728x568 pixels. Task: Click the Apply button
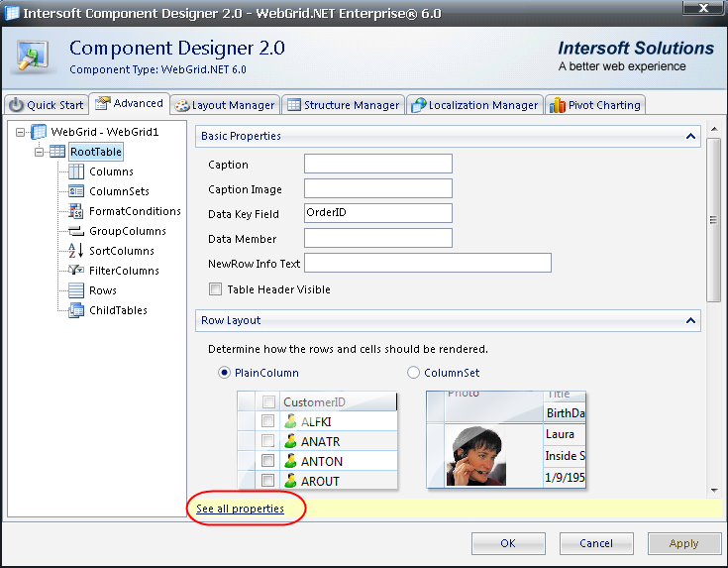(684, 543)
